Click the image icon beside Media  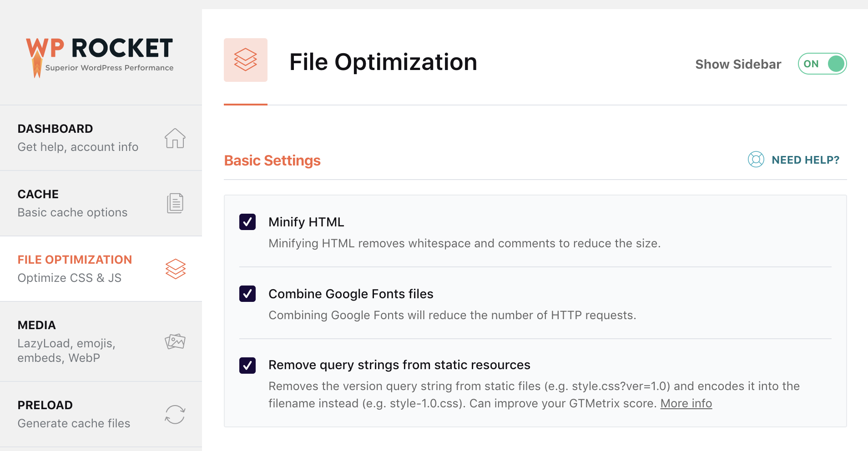175,341
